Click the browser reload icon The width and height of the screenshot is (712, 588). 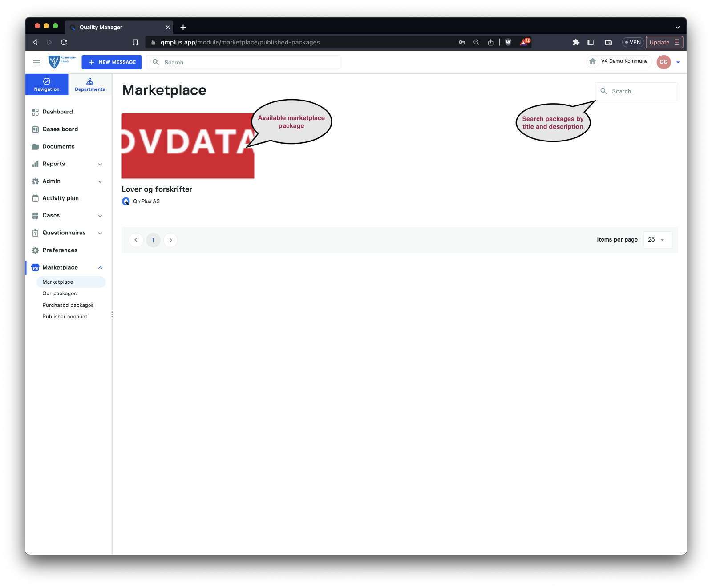tap(64, 42)
